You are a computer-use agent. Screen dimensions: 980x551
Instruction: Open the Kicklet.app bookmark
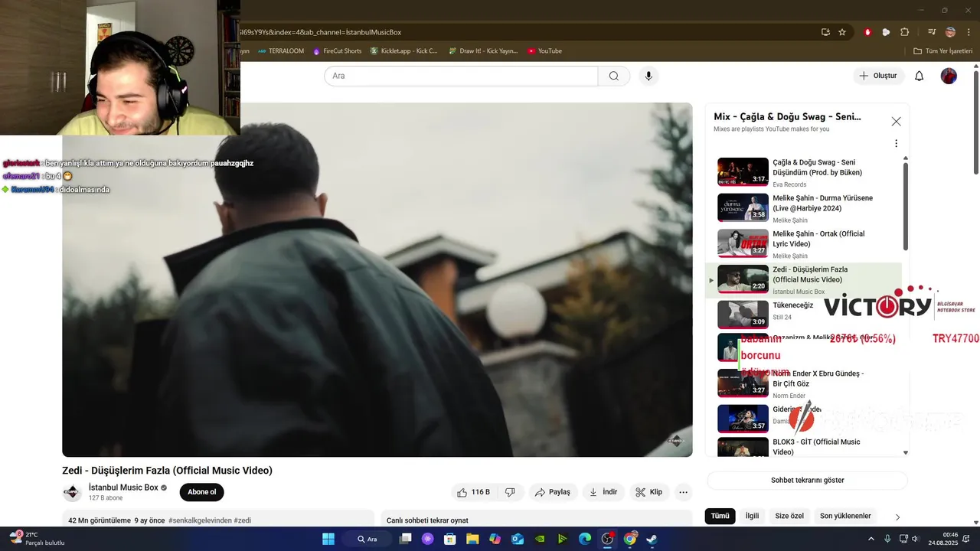(x=404, y=51)
